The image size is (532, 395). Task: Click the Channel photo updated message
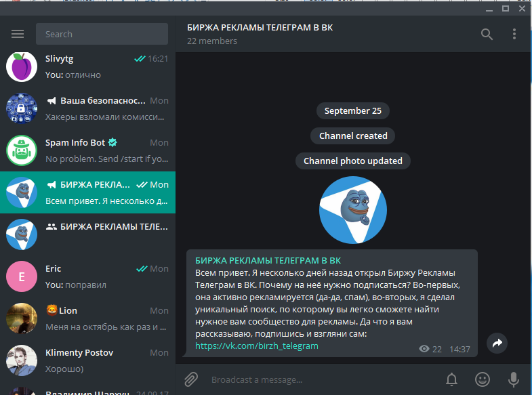pyautogui.click(x=353, y=161)
